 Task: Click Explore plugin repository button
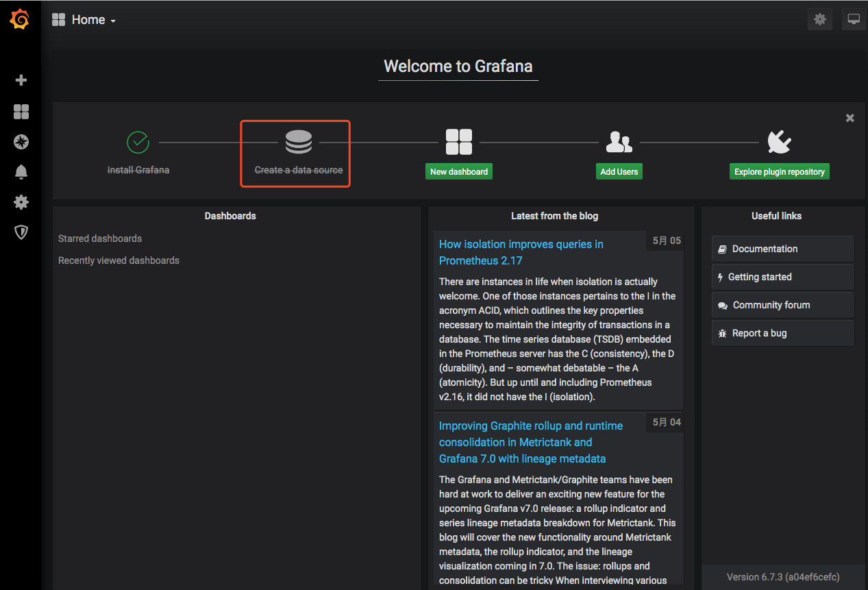click(x=780, y=171)
